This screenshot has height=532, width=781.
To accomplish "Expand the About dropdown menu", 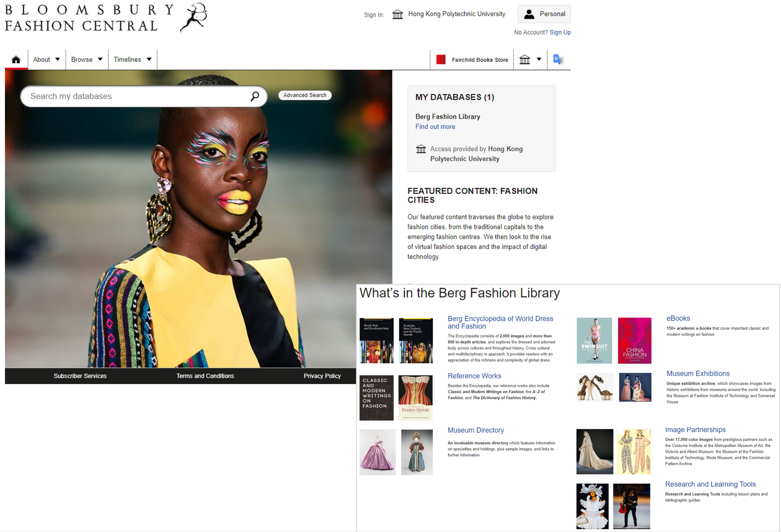I will pos(47,60).
